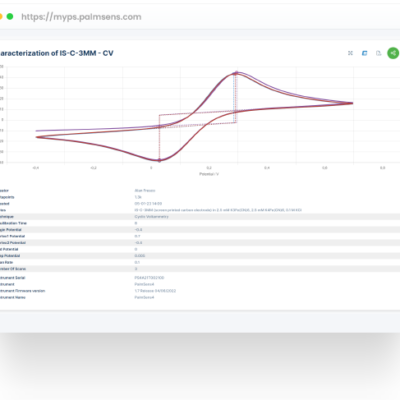The width and height of the screenshot is (400, 400).
Task: Click the '05-01-23 14:59' date value
Action: point(148,204)
